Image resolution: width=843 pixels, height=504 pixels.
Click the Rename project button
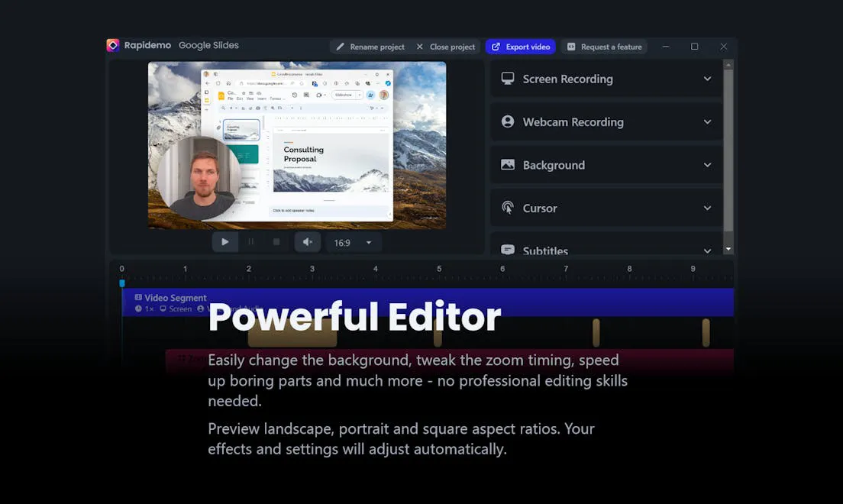[x=370, y=47]
